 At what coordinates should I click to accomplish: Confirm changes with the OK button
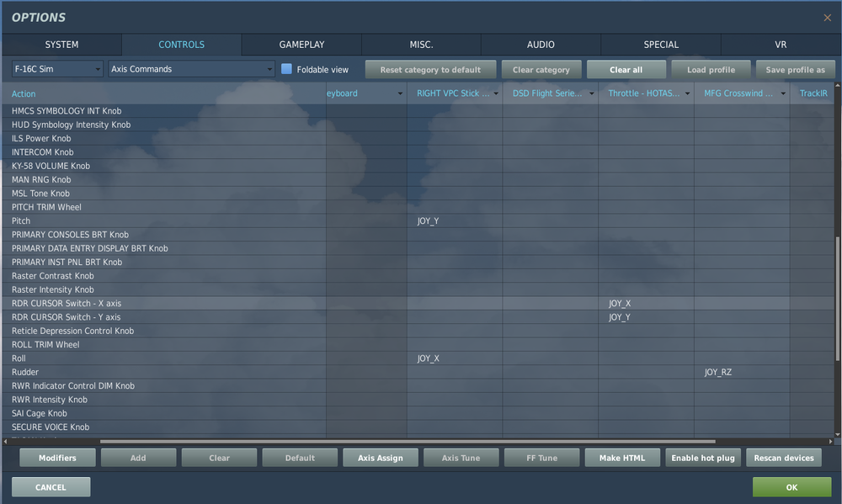(x=790, y=486)
